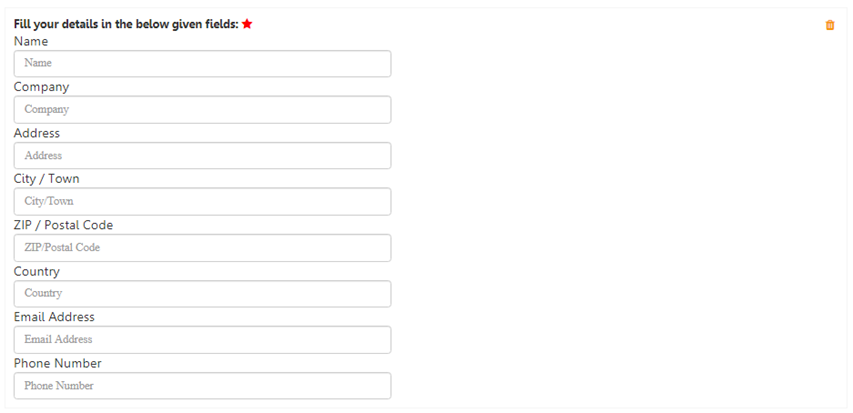The height and width of the screenshot is (413, 853).
Task: Click the Address field label
Action: (37, 133)
